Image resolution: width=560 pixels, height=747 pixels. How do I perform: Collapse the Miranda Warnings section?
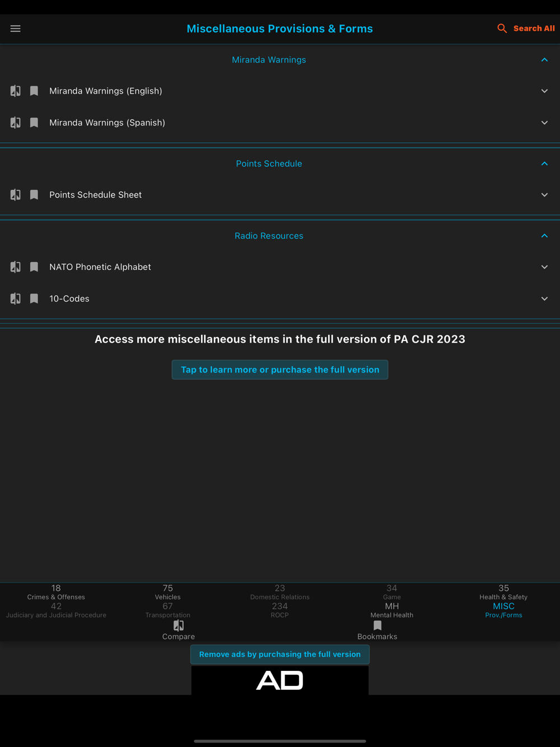click(544, 60)
